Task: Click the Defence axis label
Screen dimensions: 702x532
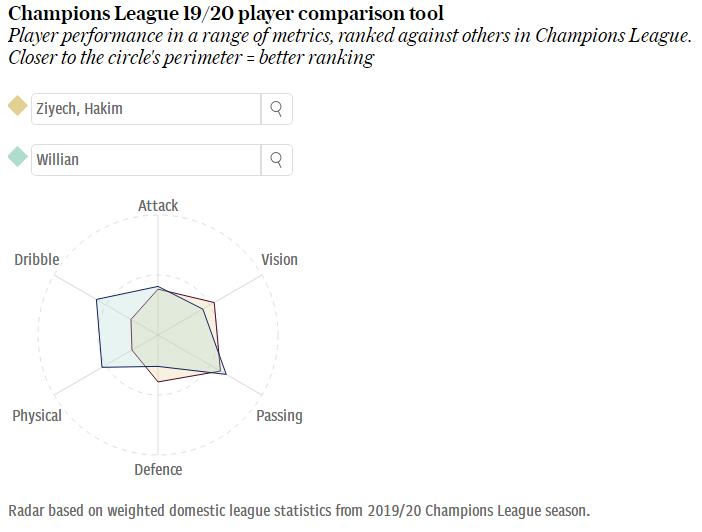Action: 158,470
